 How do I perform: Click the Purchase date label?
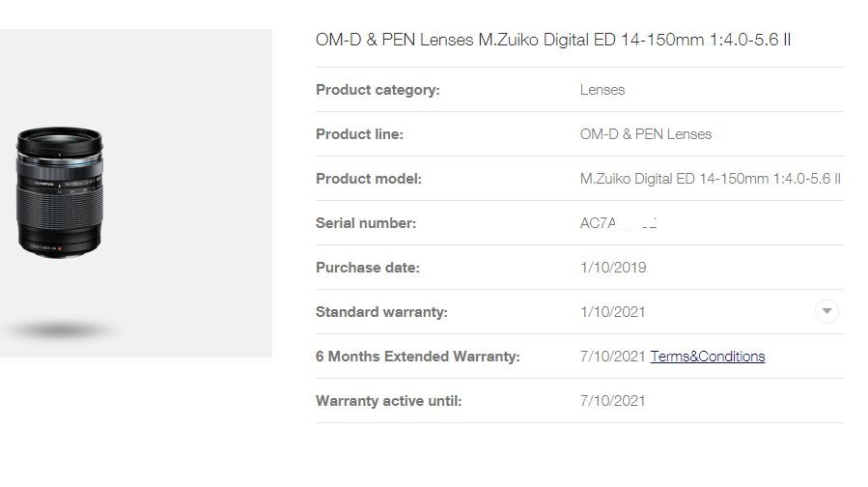click(x=368, y=267)
